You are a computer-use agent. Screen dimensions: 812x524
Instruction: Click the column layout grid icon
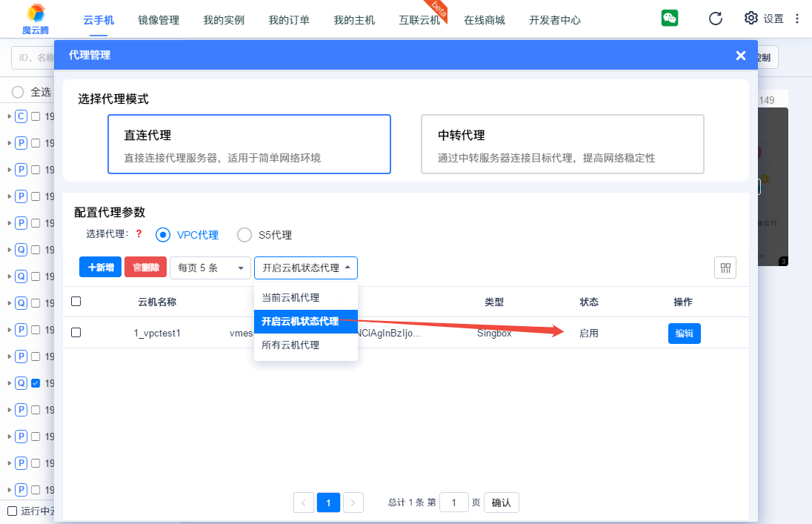(725, 268)
